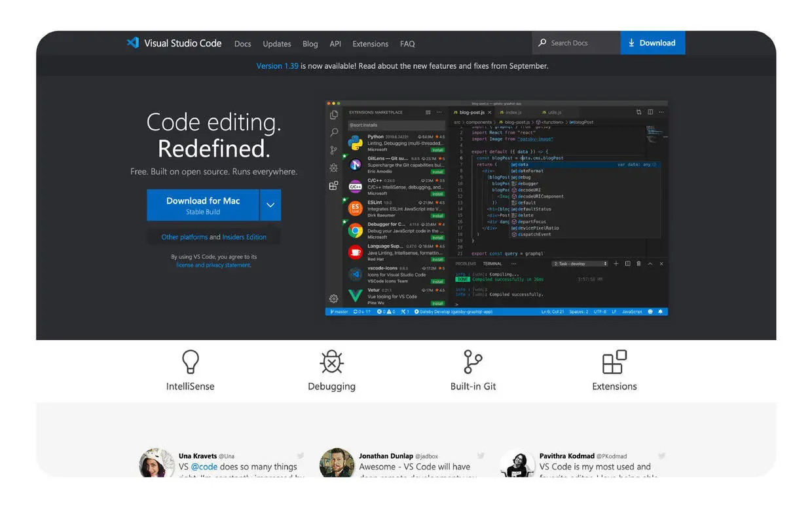Open the ellipsis next to the TERMINAL tab

tap(514, 264)
